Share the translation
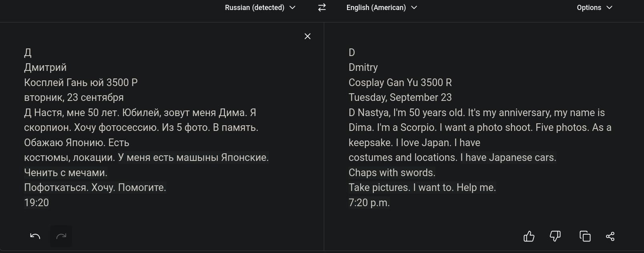This screenshot has width=644, height=253. (610, 236)
